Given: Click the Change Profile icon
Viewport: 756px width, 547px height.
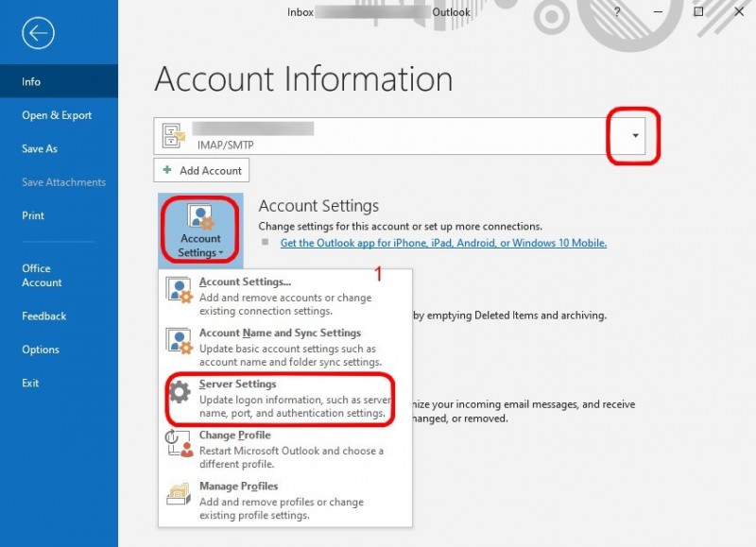Looking at the screenshot, I should [180, 444].
